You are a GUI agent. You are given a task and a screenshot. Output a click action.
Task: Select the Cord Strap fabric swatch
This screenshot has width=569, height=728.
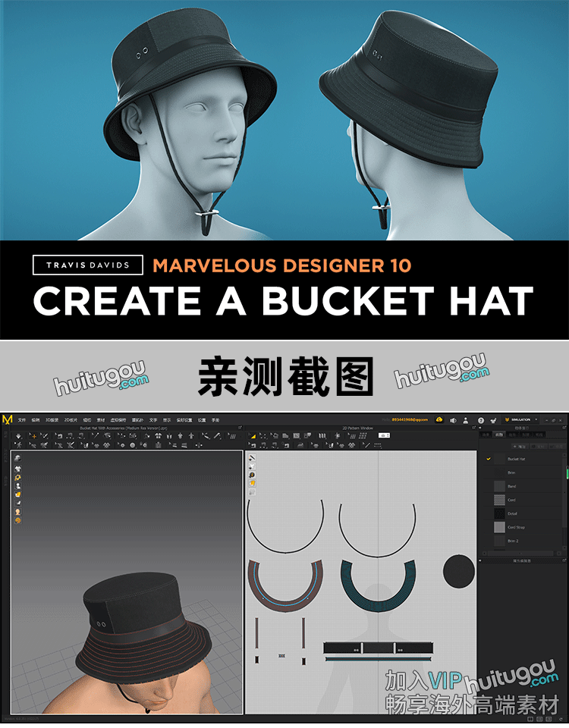point(499,527)
